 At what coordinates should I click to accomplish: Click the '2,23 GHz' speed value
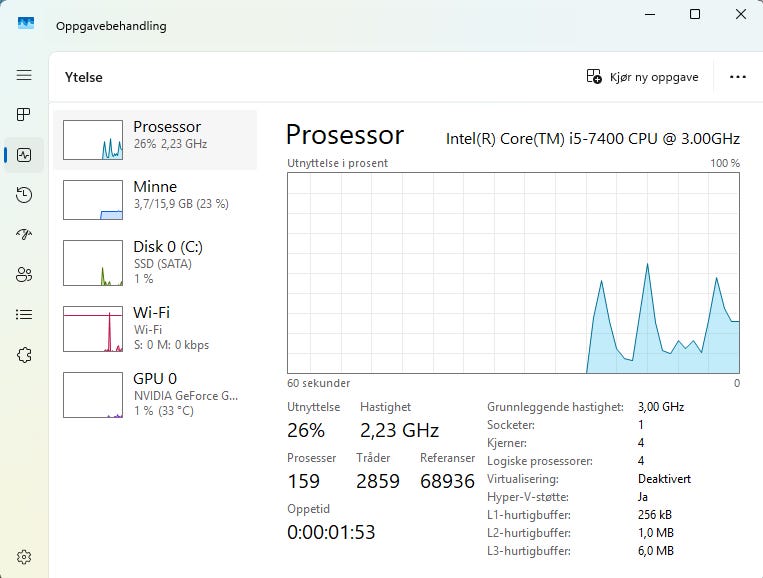pos(400,430)
